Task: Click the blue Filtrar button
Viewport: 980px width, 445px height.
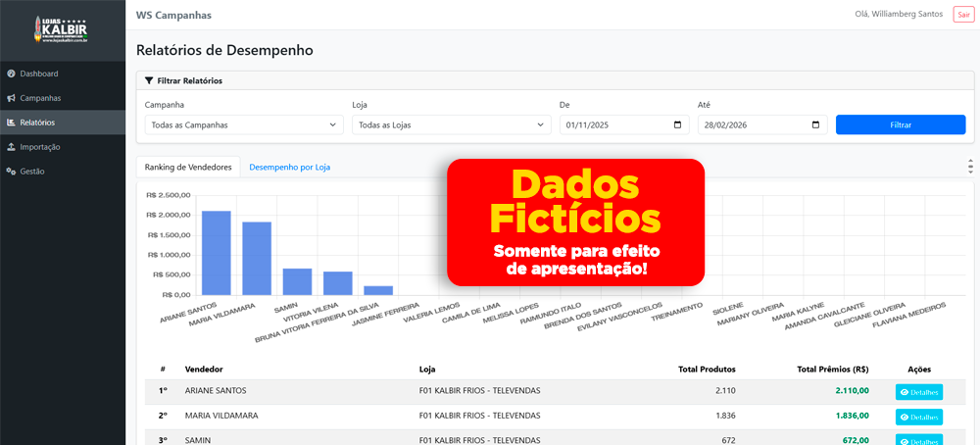Action: (901, 124)
